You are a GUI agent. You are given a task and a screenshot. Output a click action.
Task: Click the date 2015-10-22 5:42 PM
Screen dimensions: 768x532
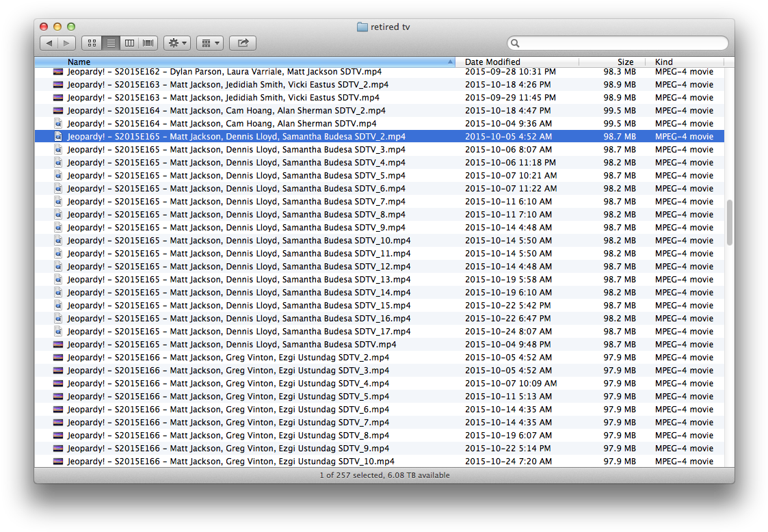508,305
